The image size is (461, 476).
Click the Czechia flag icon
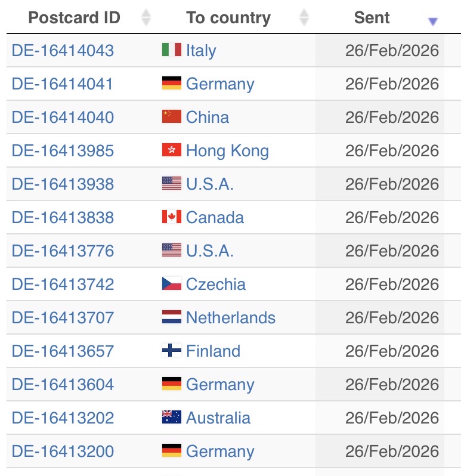(x=172, y=284)
